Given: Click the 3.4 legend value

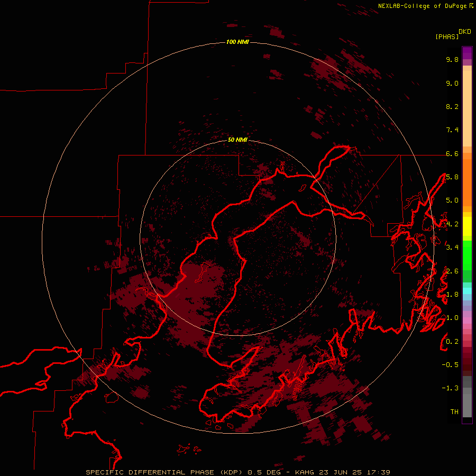Looking at the screenshot, I should (x=452, y=248).
